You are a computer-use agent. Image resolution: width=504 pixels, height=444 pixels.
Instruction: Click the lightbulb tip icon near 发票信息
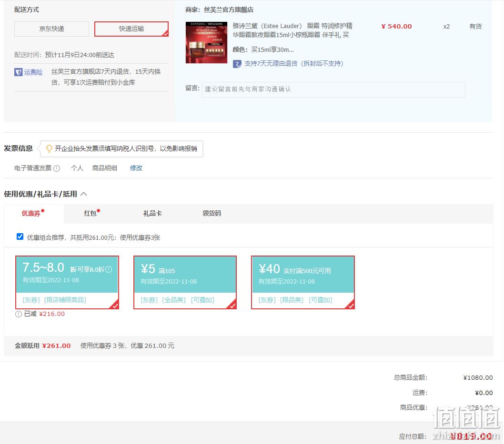click(x=49, y=148)
